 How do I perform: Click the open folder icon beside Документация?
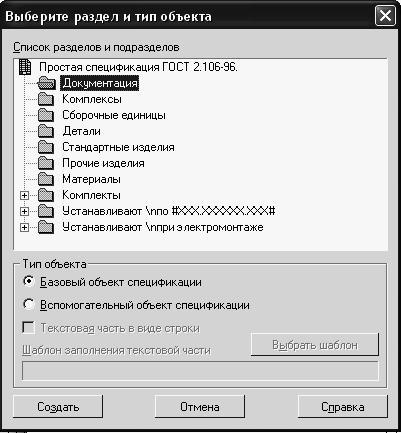tap(46, 83)
